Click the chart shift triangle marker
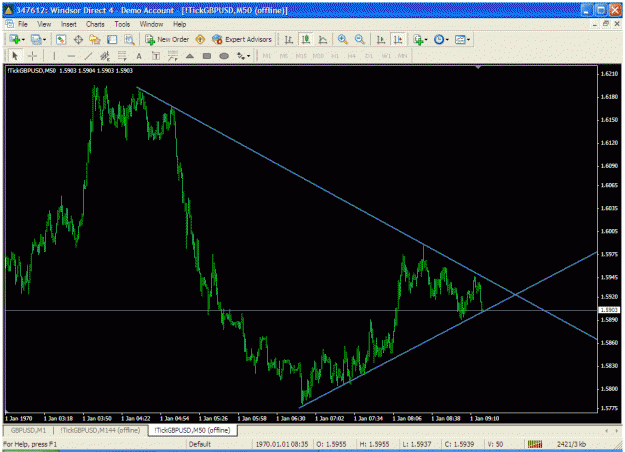 [478, 67]
